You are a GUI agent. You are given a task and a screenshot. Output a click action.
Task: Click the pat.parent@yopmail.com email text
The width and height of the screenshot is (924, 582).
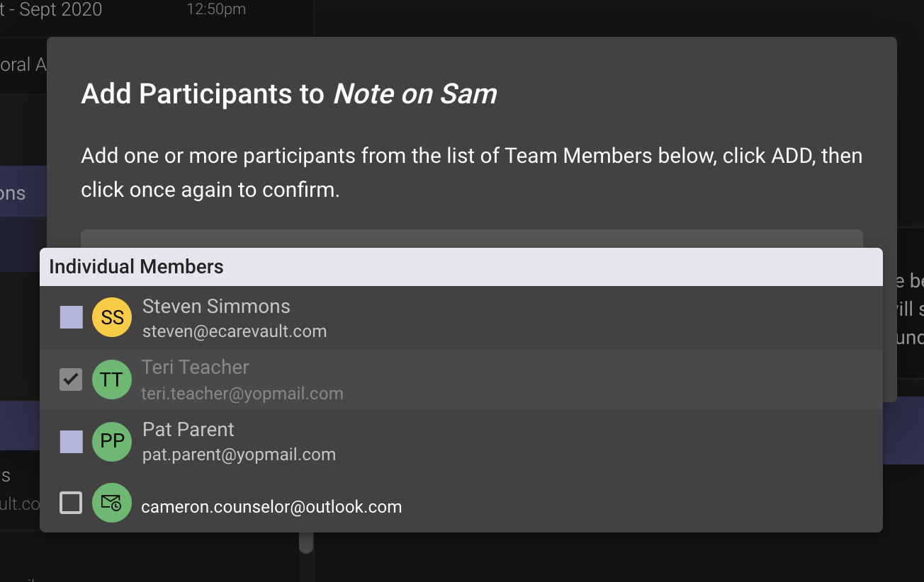[x=239, y=455]
